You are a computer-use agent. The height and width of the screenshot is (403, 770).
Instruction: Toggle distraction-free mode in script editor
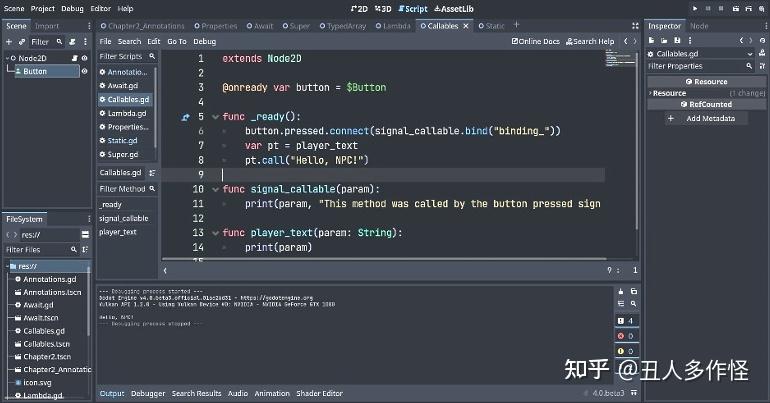(x=635, y=26)
